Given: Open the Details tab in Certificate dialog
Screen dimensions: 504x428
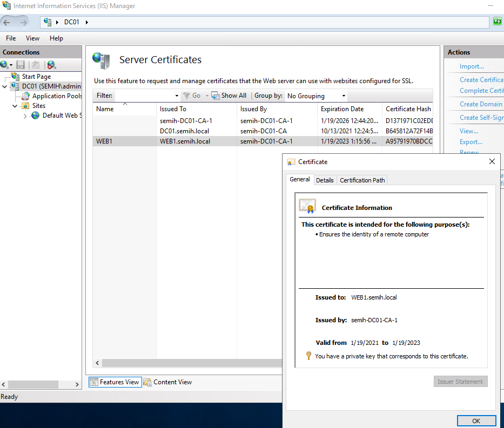Looking at the screenshot, I should (325, 180).
